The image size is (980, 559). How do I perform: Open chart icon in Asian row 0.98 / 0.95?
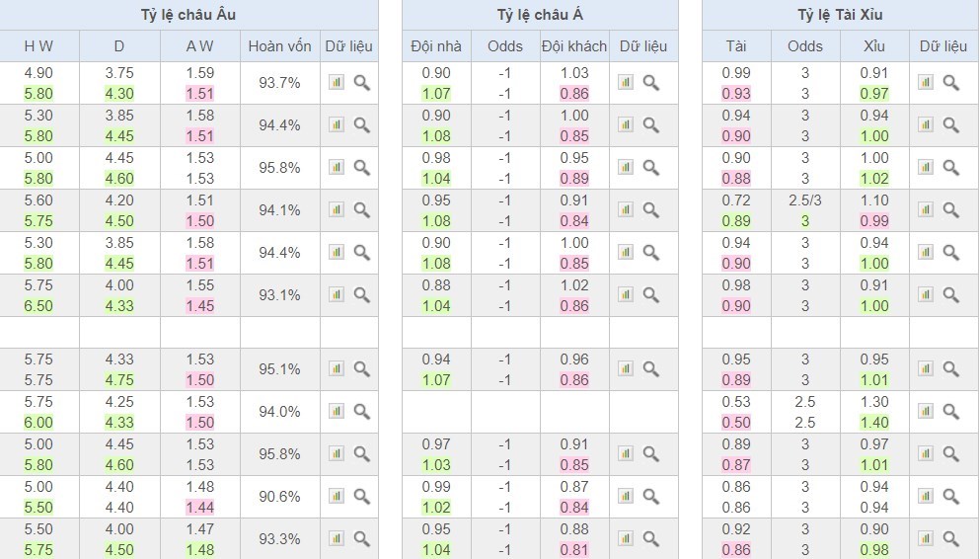coord(626,167)
